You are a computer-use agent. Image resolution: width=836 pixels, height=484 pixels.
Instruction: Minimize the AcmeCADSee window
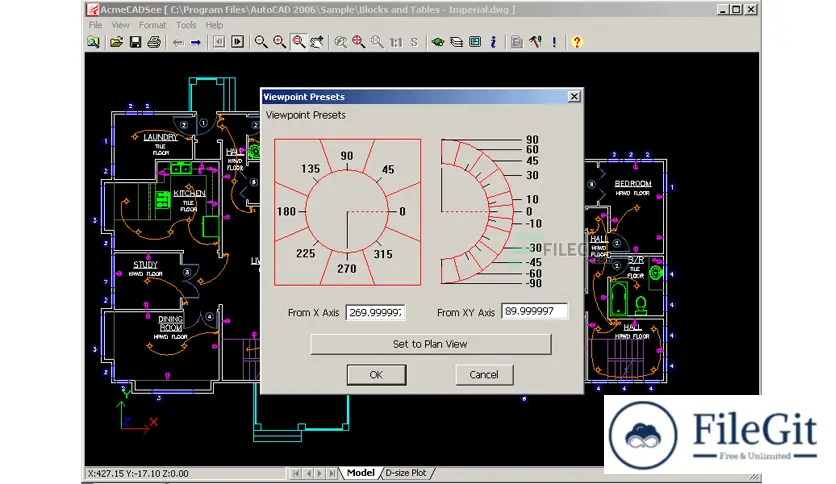722,9
